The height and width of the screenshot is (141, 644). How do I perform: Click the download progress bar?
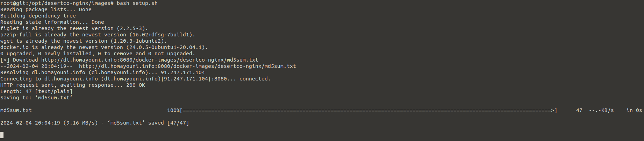pos(368,110)
